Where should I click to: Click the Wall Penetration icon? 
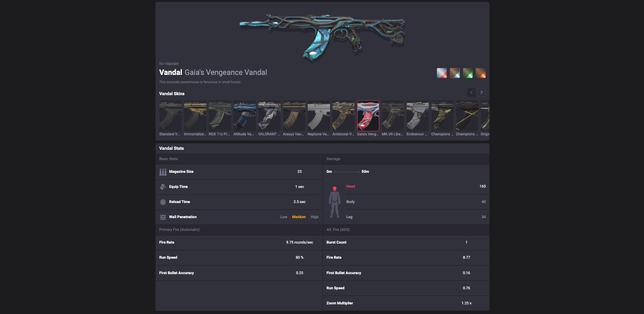163,217
